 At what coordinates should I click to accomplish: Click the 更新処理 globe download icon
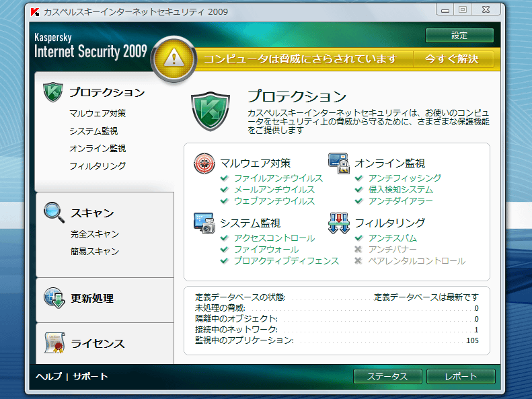tap(54, 298)
